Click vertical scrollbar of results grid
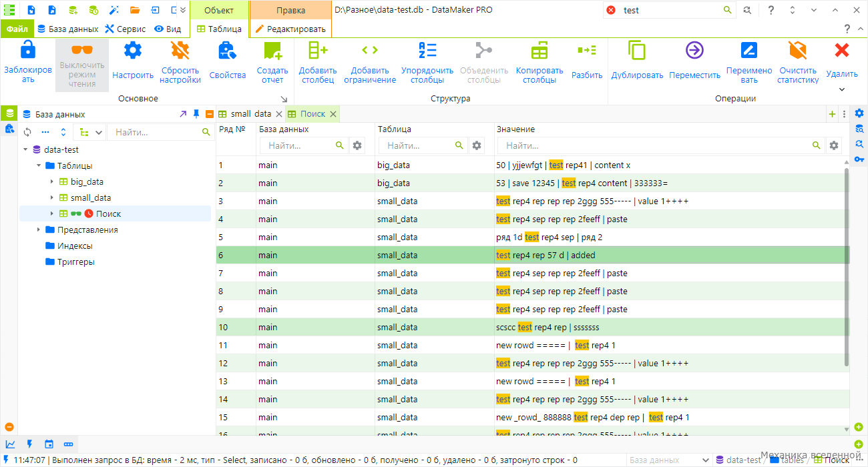 [847, 267]
